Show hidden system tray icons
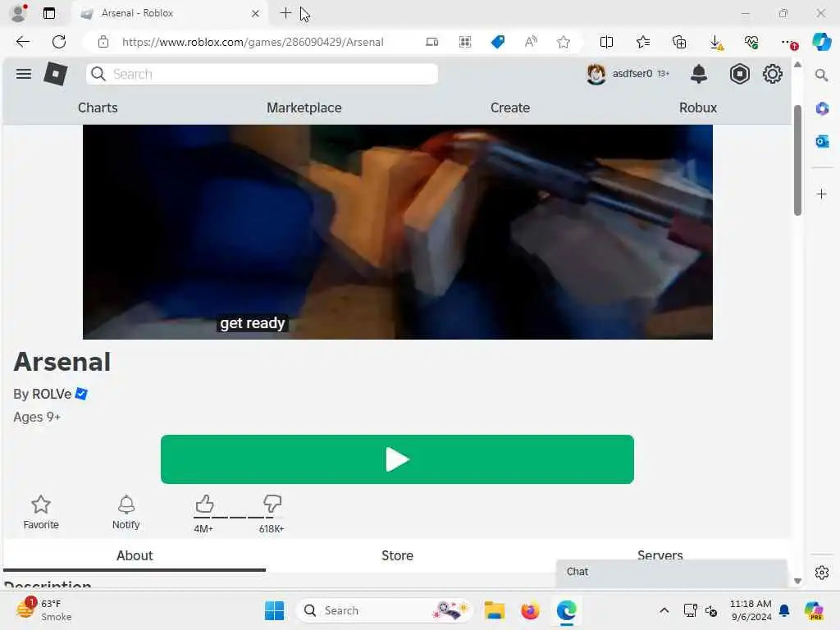840x630 pixels. (x=664, y=610)
